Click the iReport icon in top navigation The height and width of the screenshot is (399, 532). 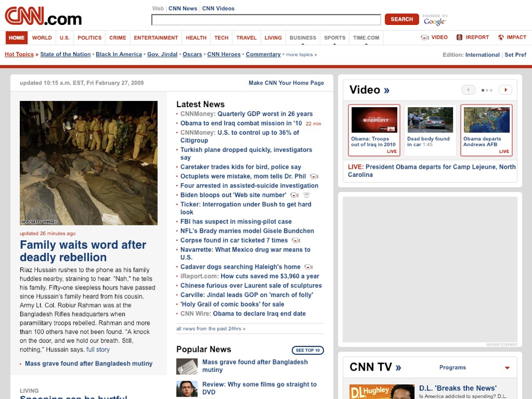point(459,38)
